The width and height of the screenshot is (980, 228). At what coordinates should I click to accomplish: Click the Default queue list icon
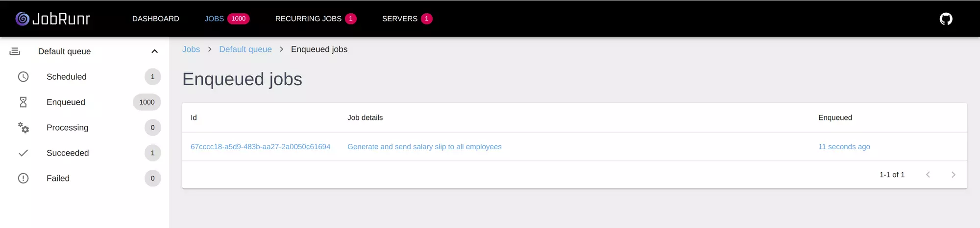[15, 51]
